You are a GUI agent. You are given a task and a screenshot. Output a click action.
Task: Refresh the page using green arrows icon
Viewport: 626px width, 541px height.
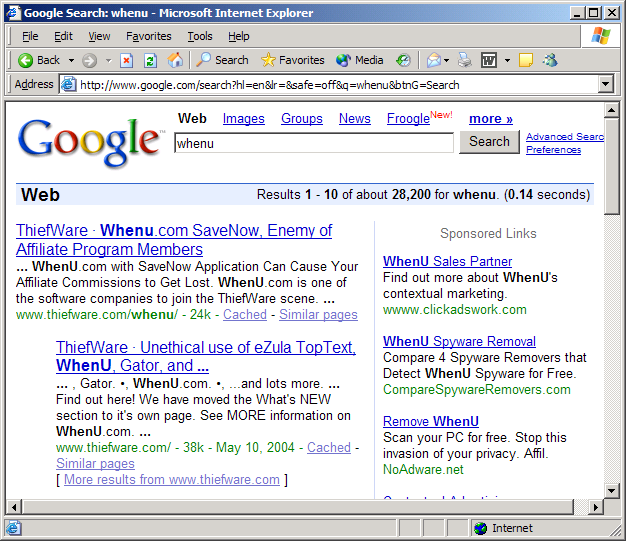tap(150, 61)
